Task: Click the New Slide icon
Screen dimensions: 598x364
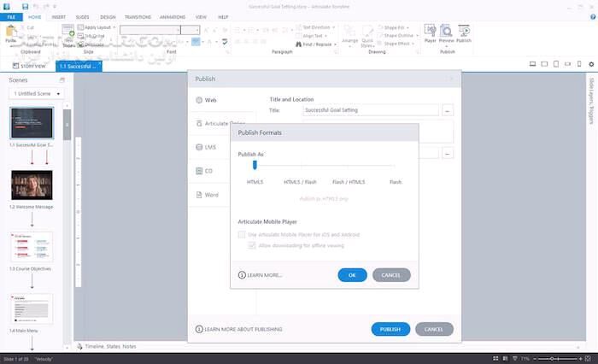Action: coord(67,31)
